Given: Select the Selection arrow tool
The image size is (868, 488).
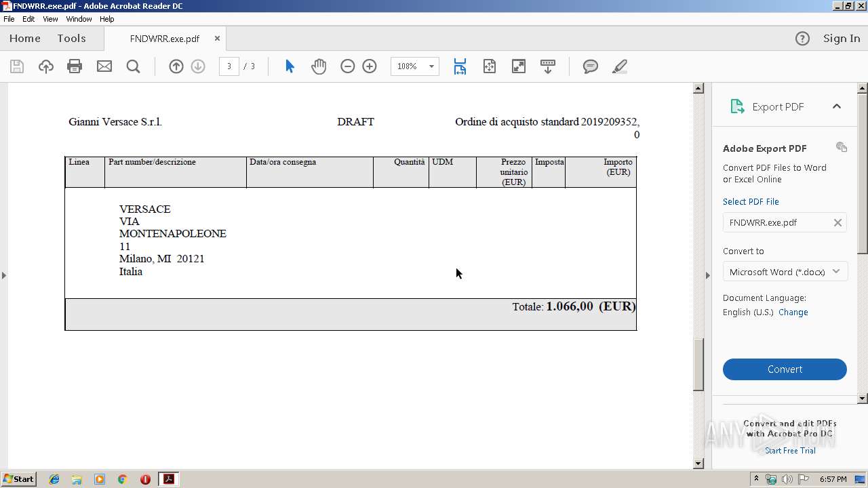Looking at the screenshot, I should pos(290,66).
